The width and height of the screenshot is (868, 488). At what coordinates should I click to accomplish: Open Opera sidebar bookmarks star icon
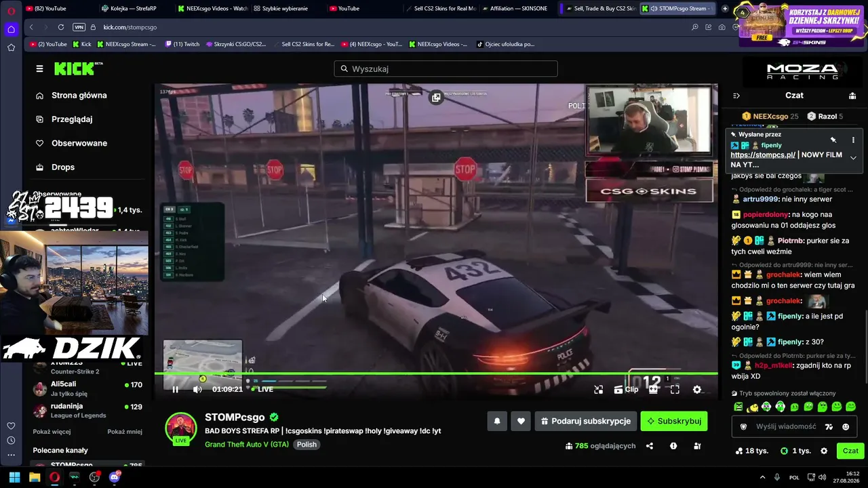pyautogui.click(x=11, y=47)
